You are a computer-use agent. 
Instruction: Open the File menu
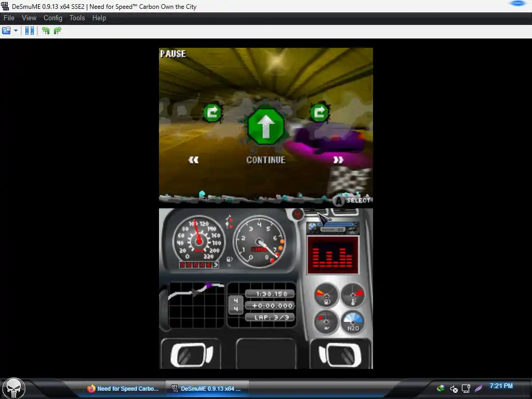click(9, 18)
